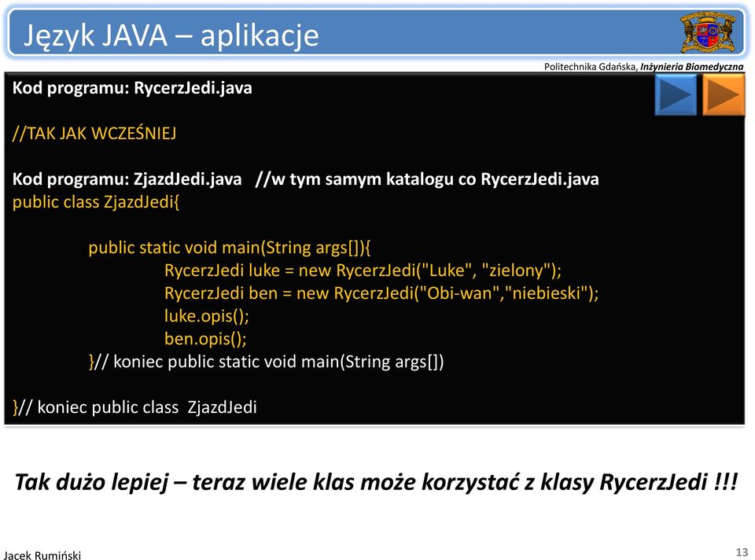Viewport: 755px width, 560px height.
Task: Click '}// koniec public class ZjazdJedi' comment
Action: [134, 407]
